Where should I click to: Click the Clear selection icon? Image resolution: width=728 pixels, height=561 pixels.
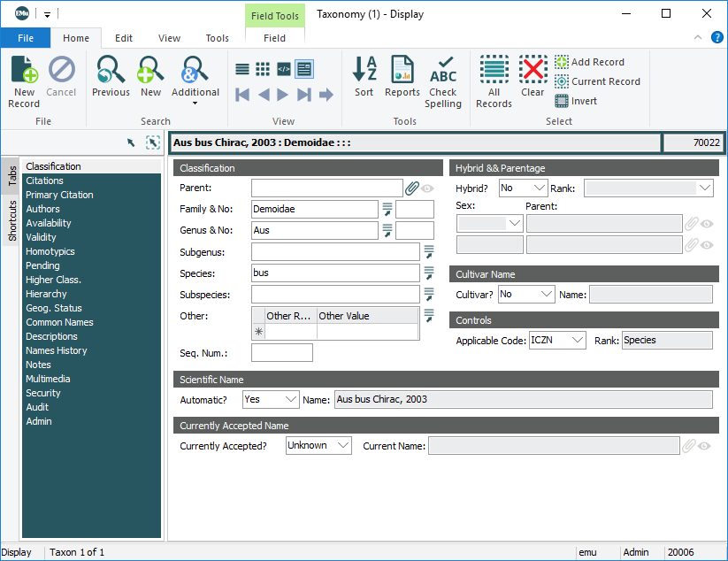[533, 70]
